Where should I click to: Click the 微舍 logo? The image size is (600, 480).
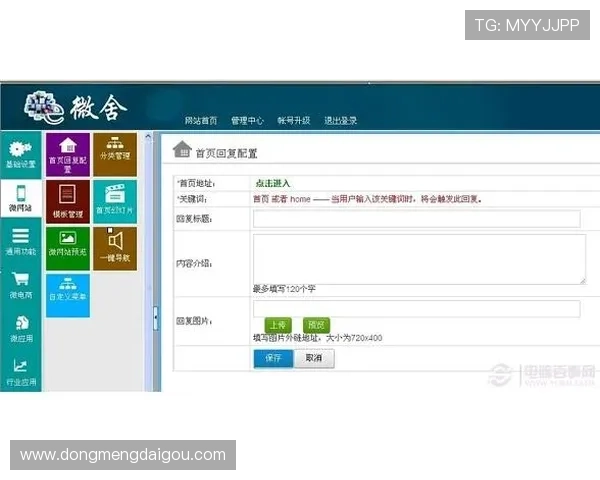point(75,108)
